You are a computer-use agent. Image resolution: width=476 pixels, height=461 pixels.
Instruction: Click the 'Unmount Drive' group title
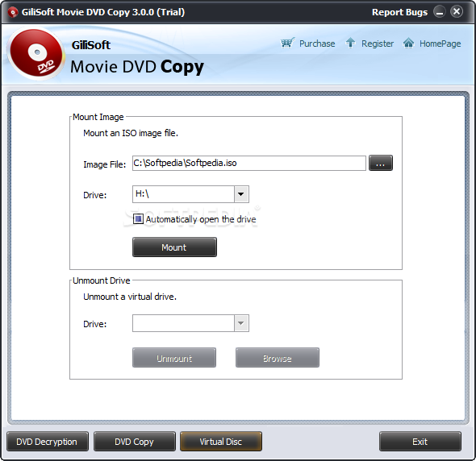click(x=102, y=280)
